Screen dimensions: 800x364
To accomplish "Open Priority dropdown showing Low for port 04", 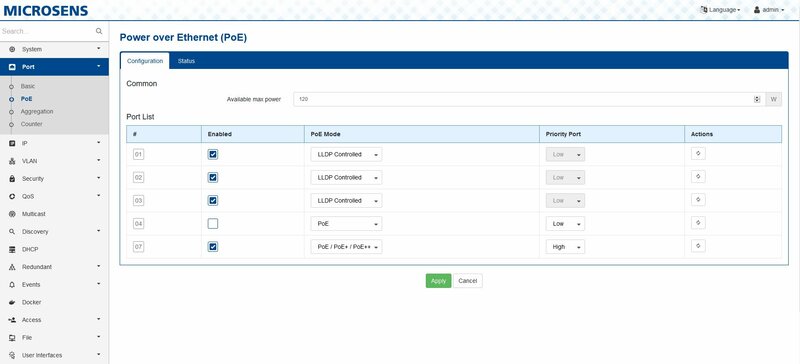I will [x=565, y=224].
